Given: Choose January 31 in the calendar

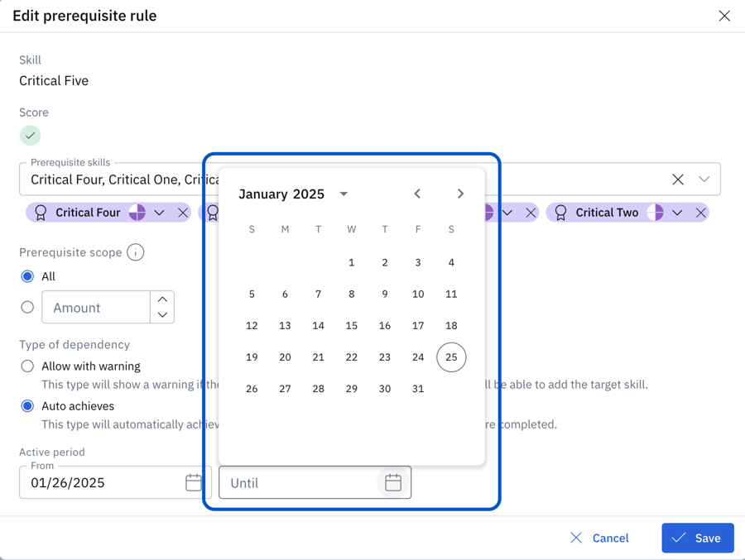Looking at the screenshot, I should tap(418, 389).
